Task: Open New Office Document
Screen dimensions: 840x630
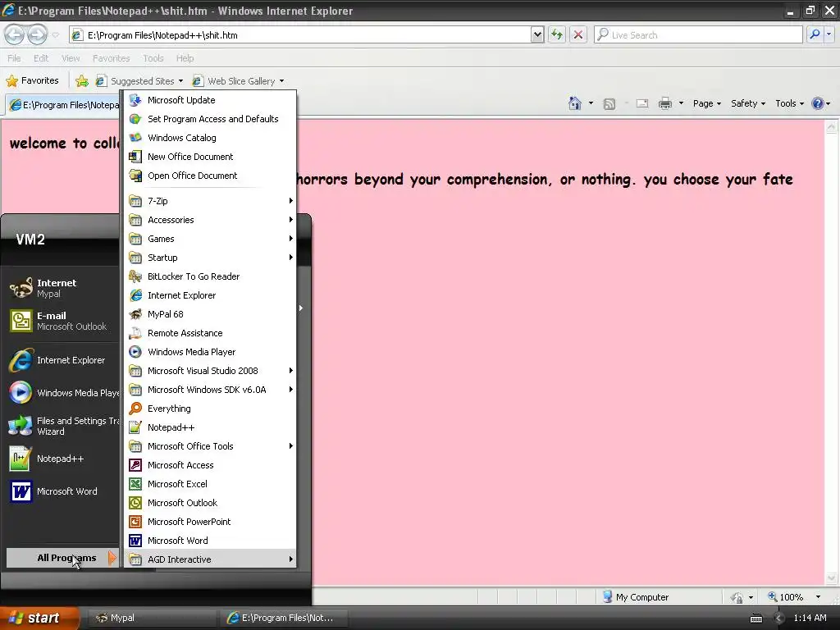Action: pyautogui.click(x=210, y=157)
